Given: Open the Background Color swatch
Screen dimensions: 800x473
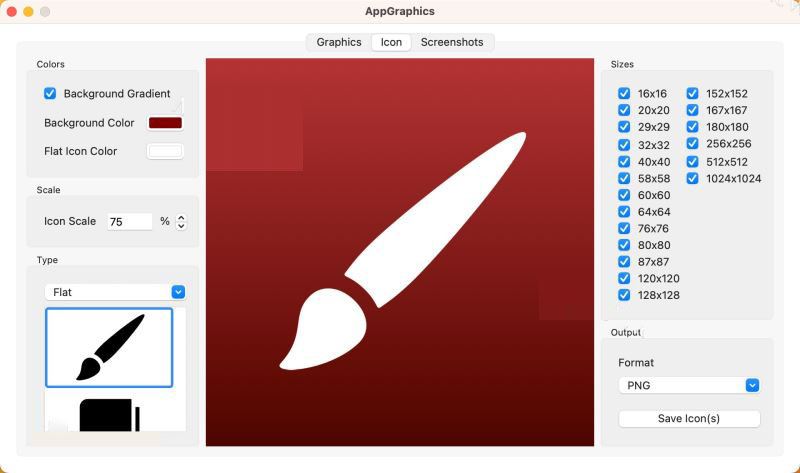Looking at the screenshot, I should (x=165, y=123).
